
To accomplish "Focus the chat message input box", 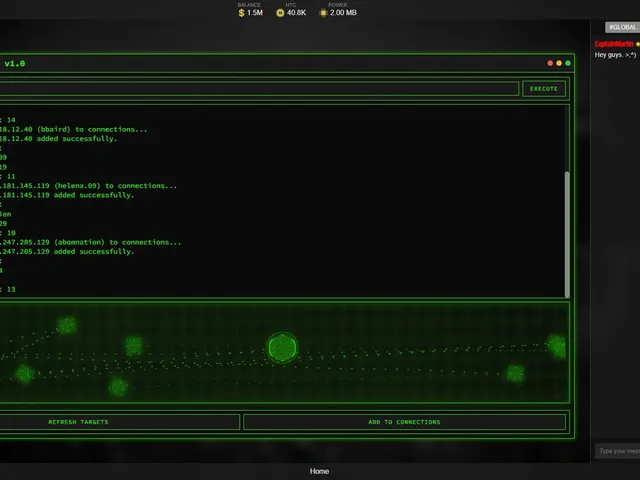I will coord(618,451).
